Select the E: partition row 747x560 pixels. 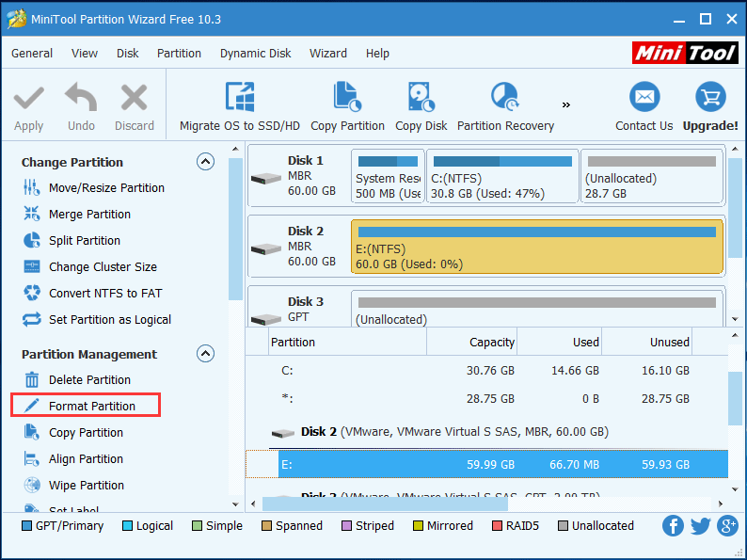click(487, 464)
